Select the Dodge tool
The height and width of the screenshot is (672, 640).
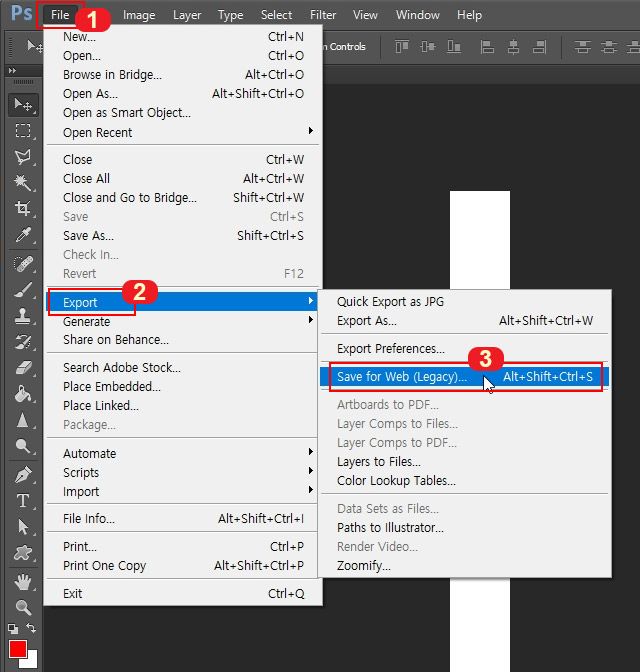(23, 446)
